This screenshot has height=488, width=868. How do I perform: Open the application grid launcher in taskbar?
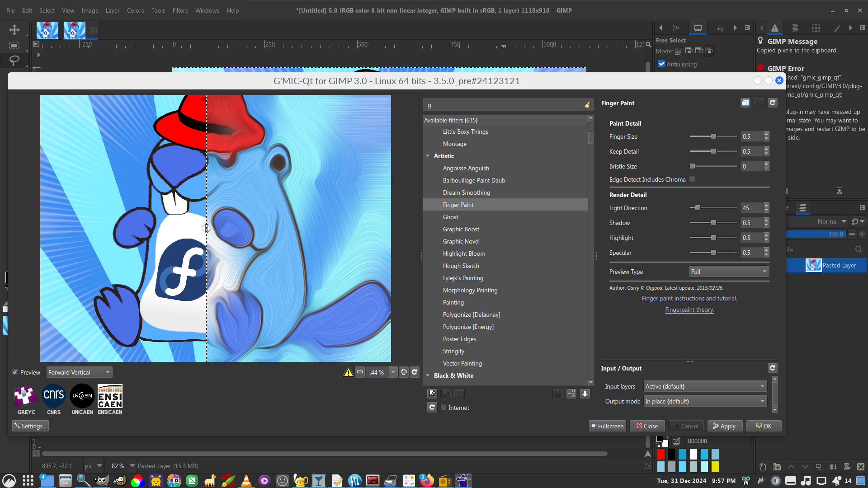point(28,480)
